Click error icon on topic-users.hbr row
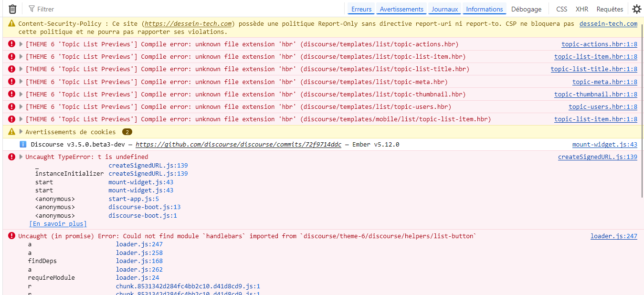The height and width of the screenshot is (295, 644). (x=12, y=106)
